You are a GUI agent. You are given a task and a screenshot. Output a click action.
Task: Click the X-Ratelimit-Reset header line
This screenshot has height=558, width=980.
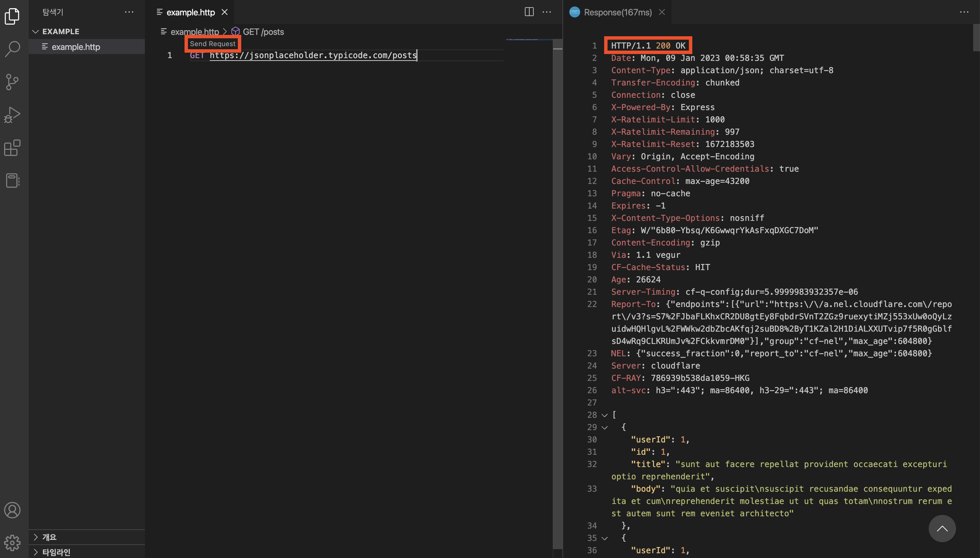click(682, 144)
